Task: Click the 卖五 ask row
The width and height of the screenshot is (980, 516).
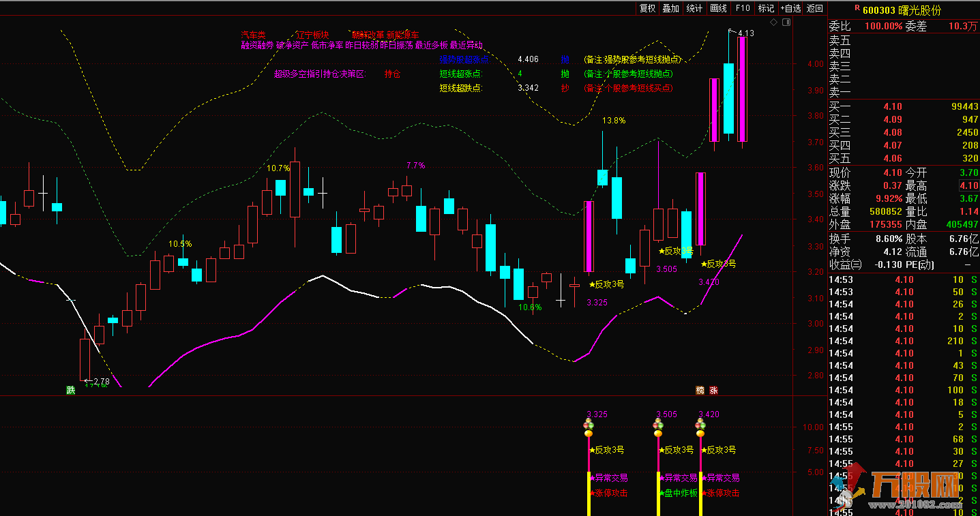Action: (x=904, y=41)
